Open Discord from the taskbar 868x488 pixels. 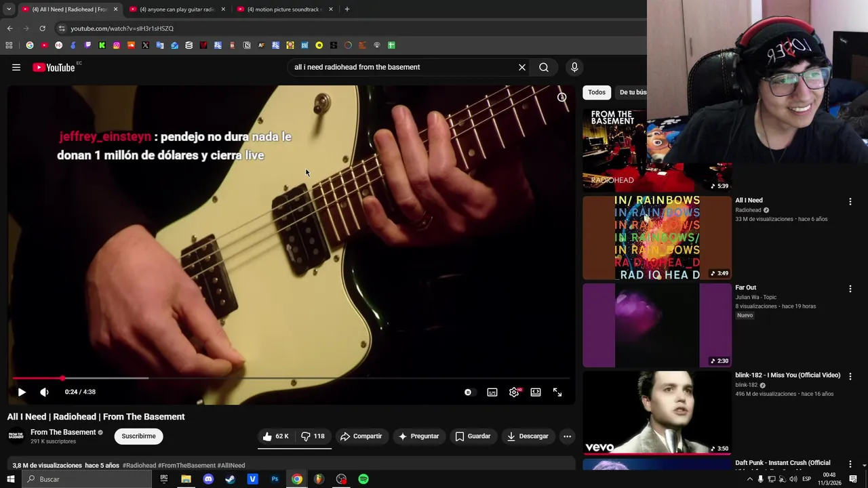click(208, 479)
